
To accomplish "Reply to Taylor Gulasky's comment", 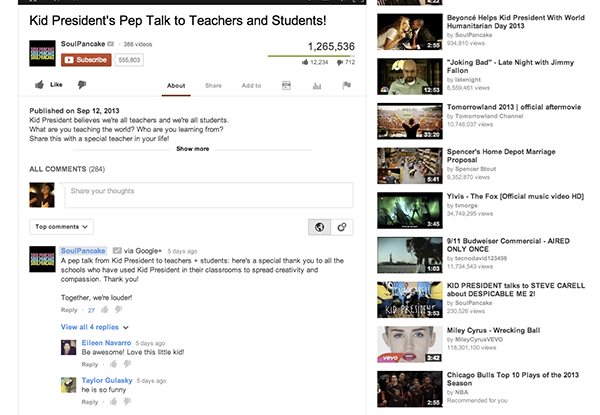I will 90,402.
